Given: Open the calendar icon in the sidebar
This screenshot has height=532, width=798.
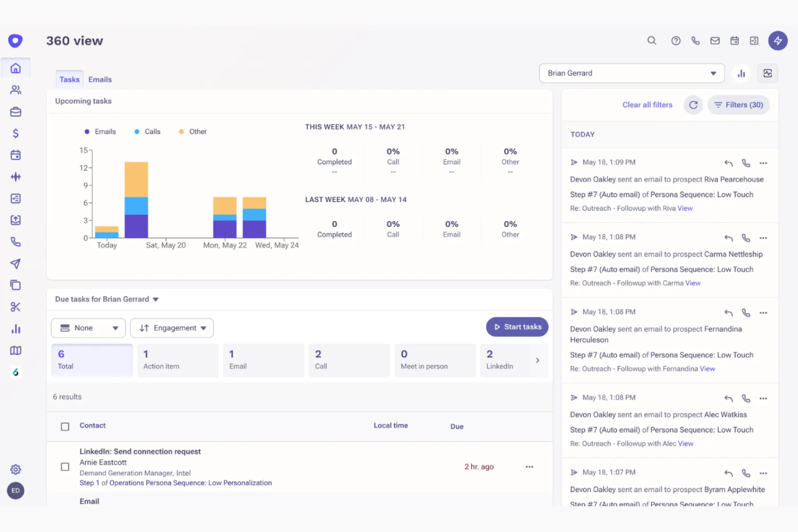Looking at the screenshot, I should tap(16, 155).
